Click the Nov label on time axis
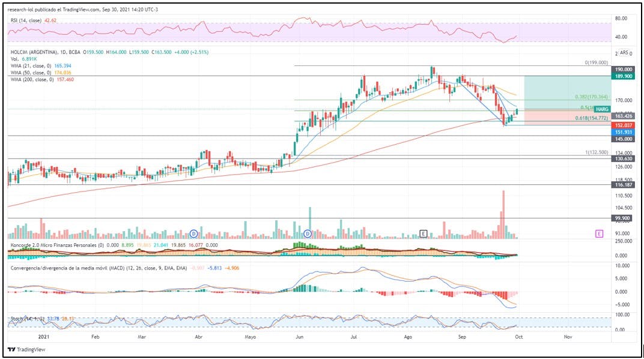The width and height of the screenshot is (644, 359). point(568,337)
